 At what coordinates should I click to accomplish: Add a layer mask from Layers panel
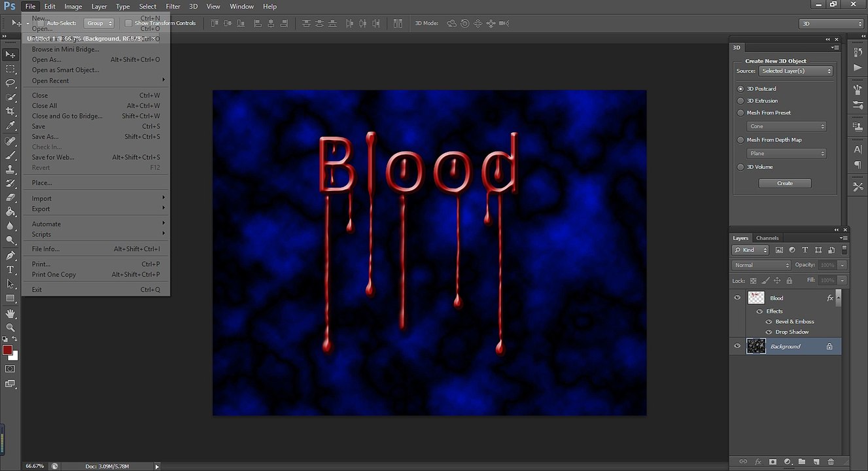[x=773, y=462]
